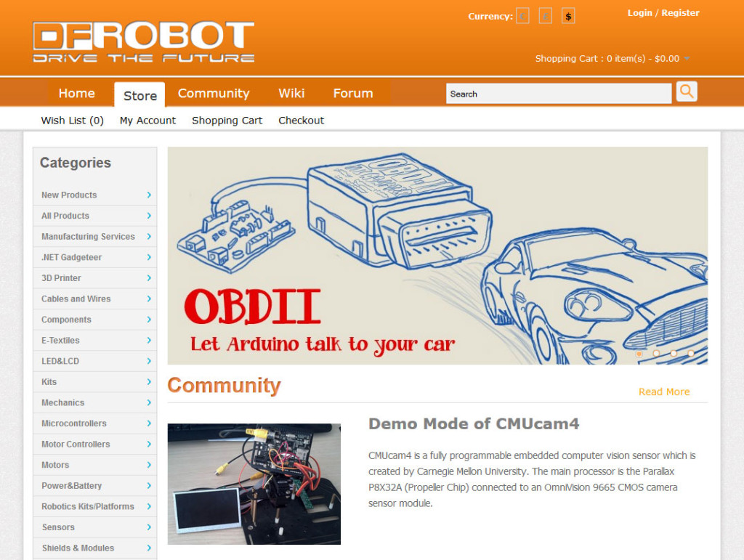Select the Dollar currency icon
The image size is (744, 560).
tap(568, 16)
